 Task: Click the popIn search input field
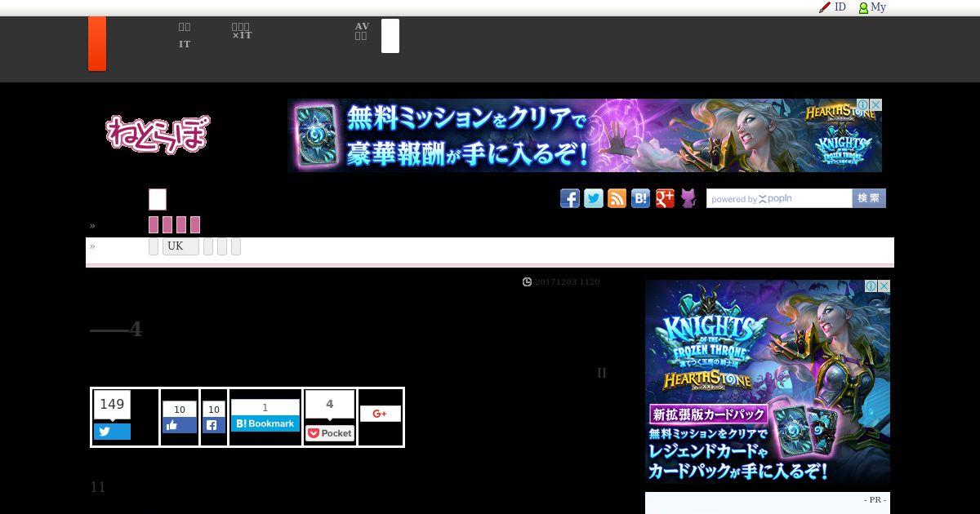point(779,198)
